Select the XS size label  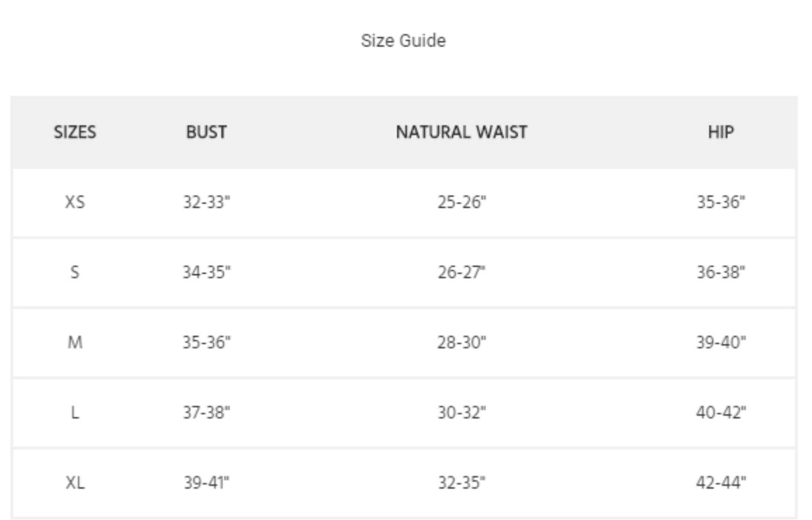(x=75, y=202)
